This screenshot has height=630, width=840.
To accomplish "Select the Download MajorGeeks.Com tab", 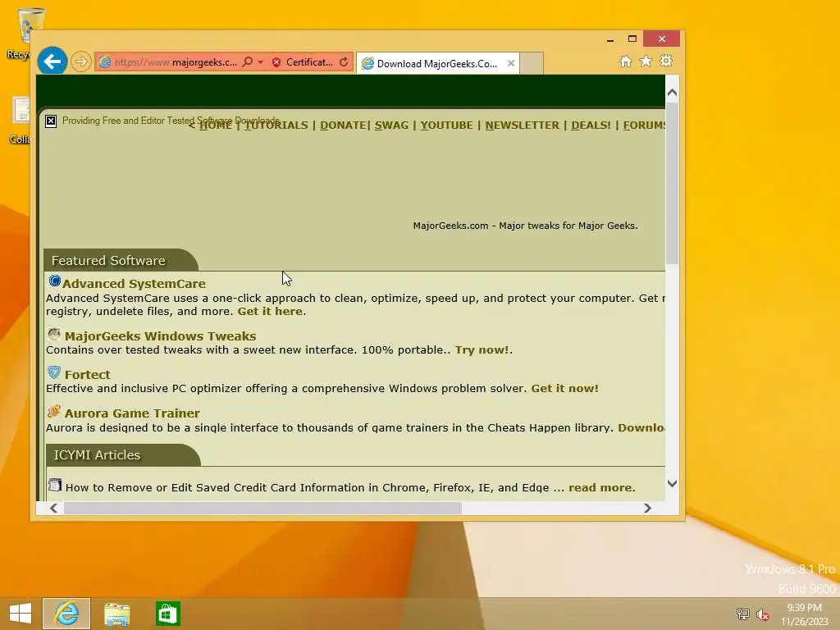I will coord(436,63).
